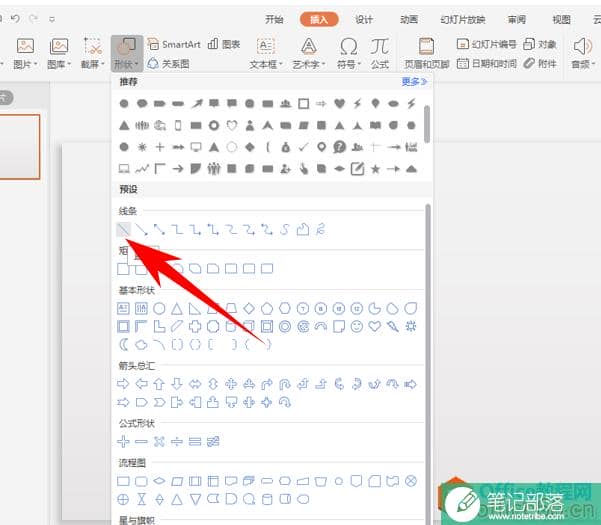
Task: Select the left-right block arrow
Action: point(195,384)
